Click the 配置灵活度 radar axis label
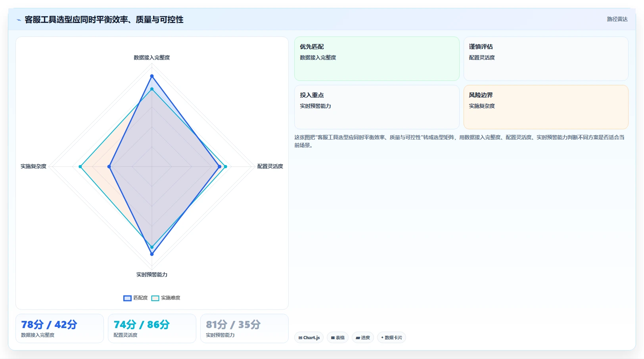 coord(270,166)
